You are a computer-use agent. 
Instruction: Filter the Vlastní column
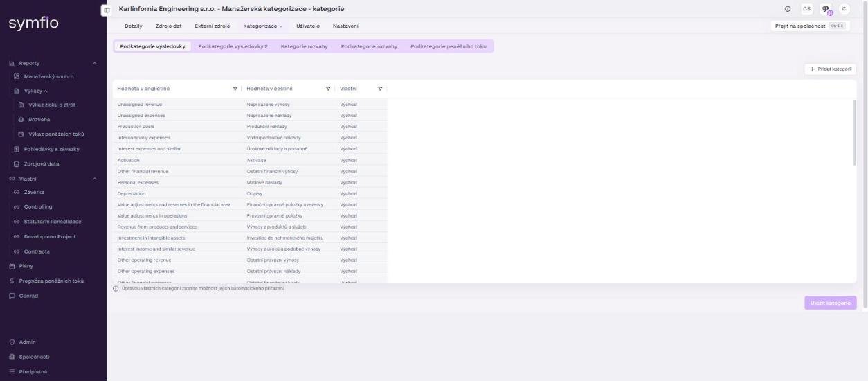click(380, 89)
